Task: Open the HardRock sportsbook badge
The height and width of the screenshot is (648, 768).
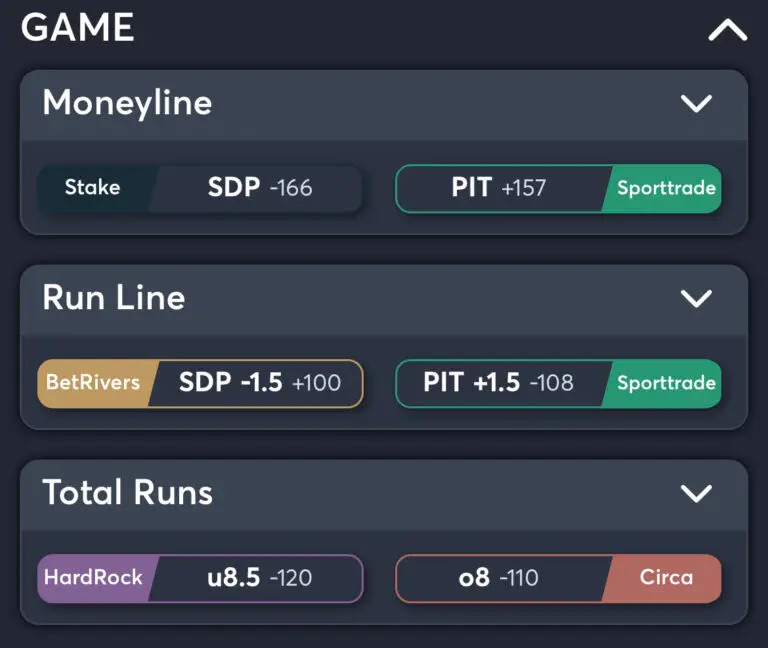Action: tap(93, 578)
